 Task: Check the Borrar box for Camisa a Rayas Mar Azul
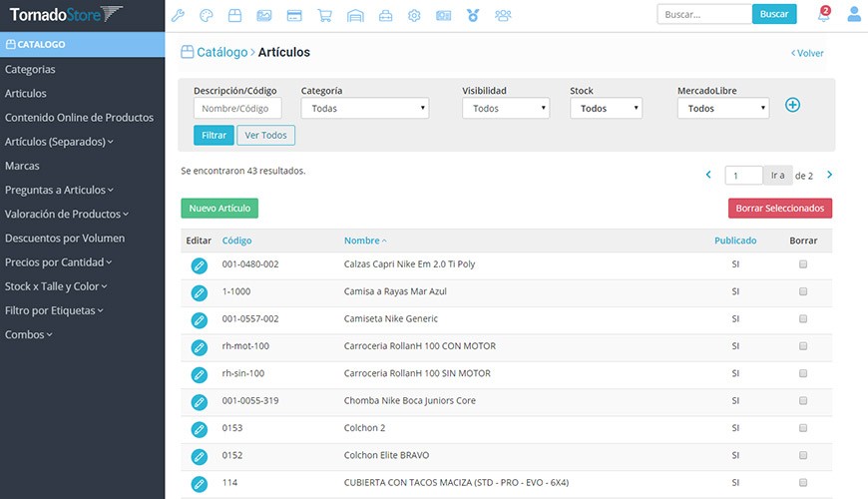click(803, 291)
